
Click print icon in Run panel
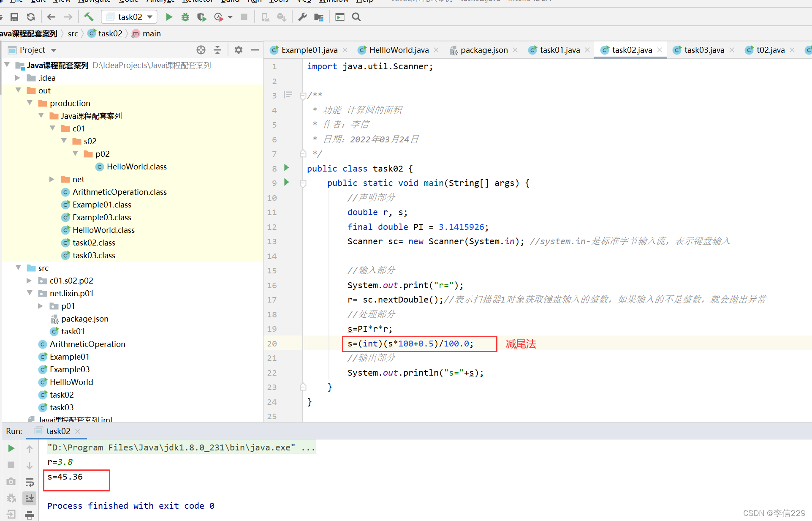(x=30, y=515)
